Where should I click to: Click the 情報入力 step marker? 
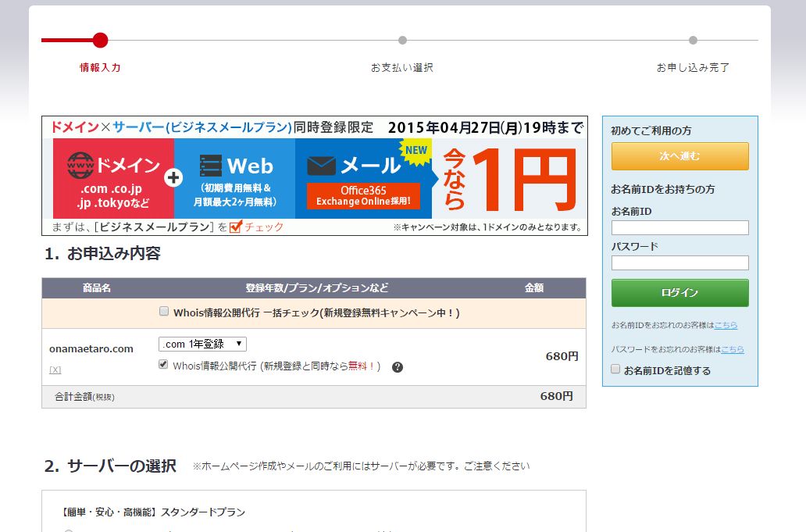(100, 40)
